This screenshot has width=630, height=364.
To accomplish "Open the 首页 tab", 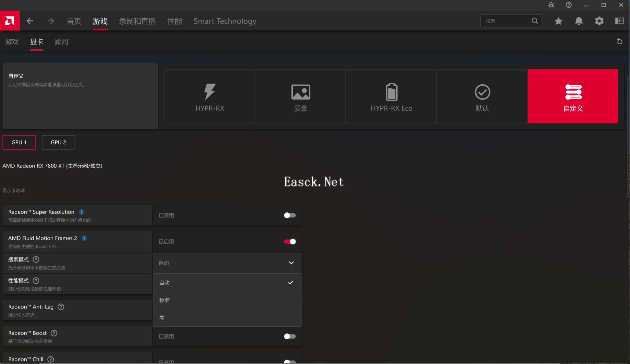I will click(x=74, y=21).
